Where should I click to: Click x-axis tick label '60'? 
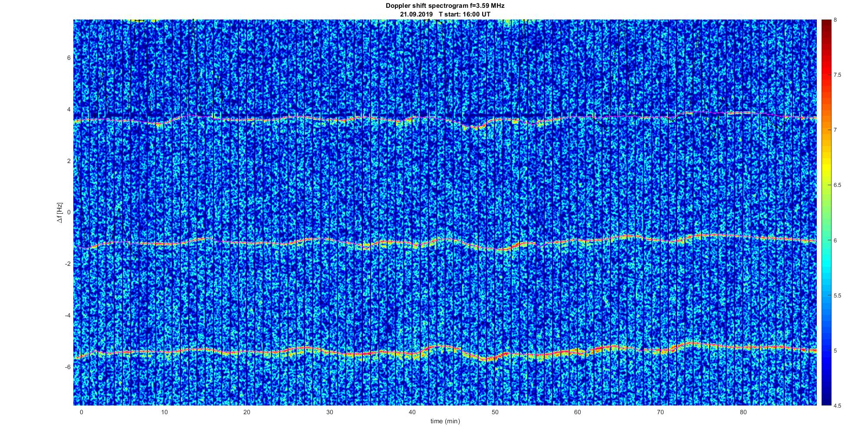tap(578, 412)
